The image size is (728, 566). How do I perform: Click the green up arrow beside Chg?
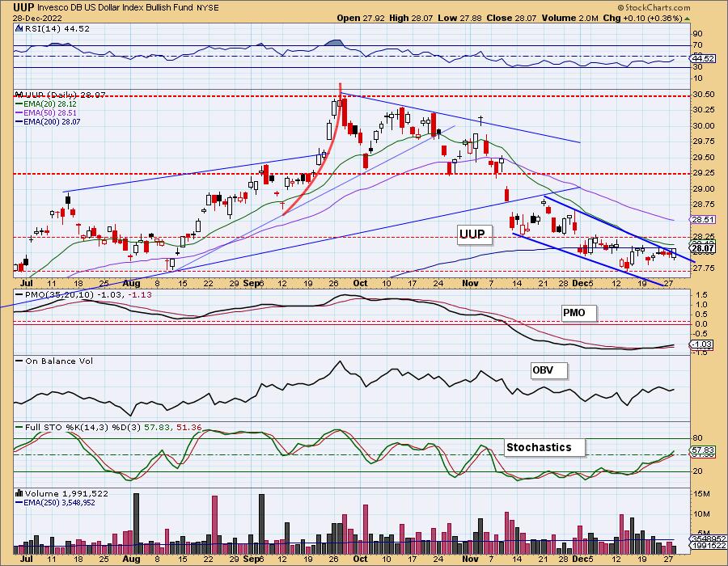pos(687,18)
